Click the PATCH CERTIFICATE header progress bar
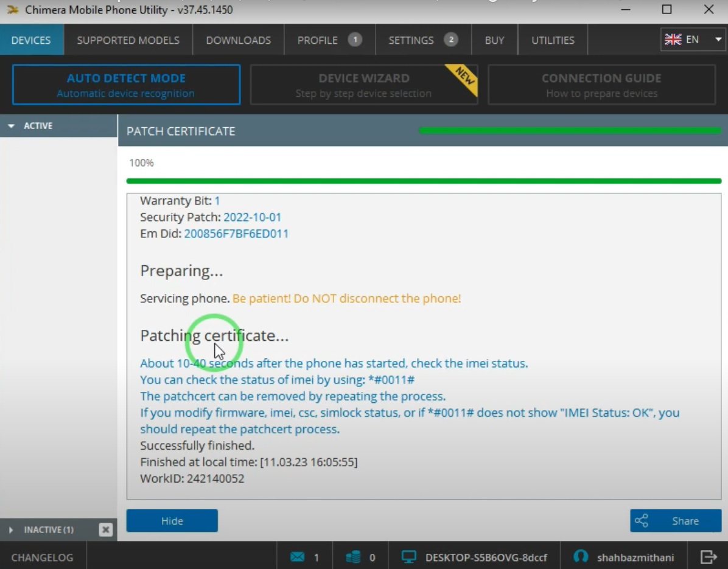 coord(570,131)
